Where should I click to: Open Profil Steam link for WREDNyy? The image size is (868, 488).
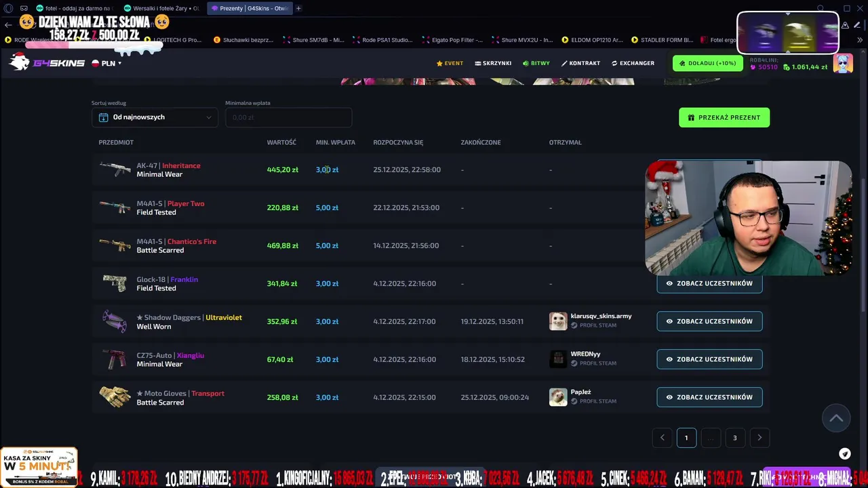(594, 363)
